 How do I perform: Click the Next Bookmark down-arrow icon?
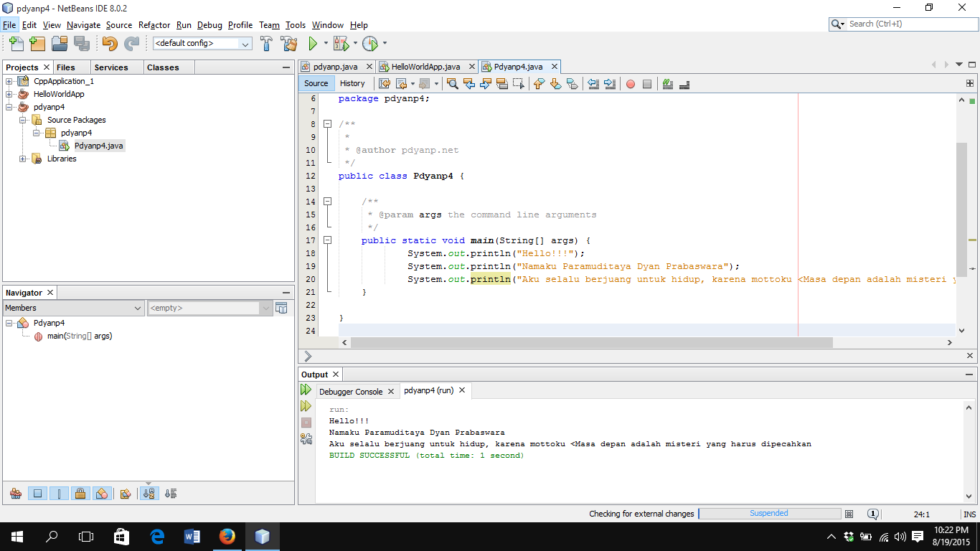555,84
